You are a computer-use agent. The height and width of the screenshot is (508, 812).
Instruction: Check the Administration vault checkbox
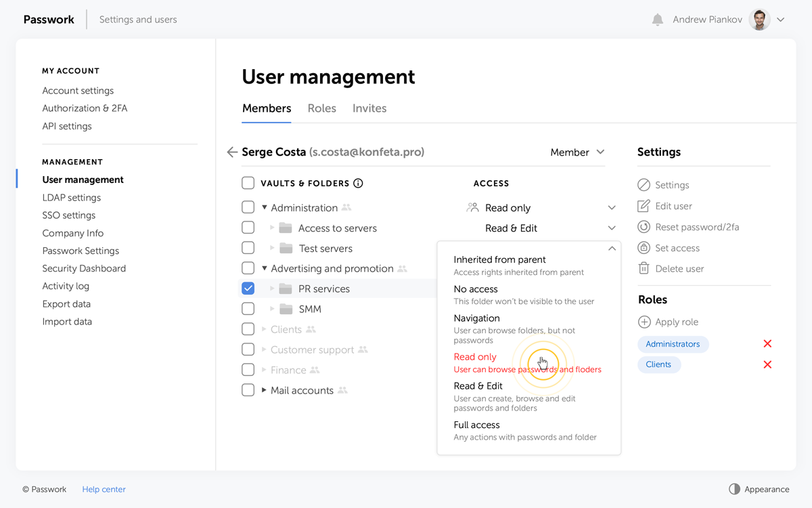[248, 207]
